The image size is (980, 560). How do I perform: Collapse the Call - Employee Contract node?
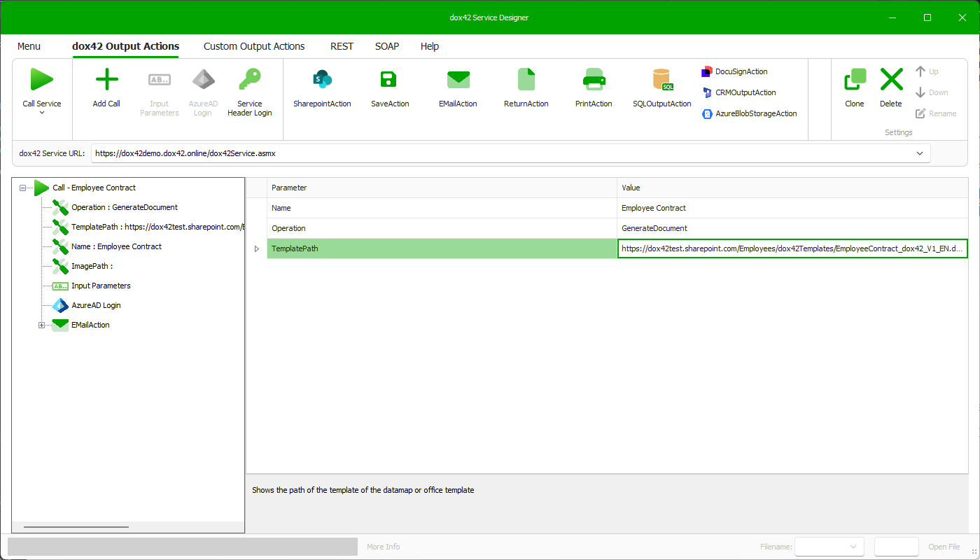23,188
